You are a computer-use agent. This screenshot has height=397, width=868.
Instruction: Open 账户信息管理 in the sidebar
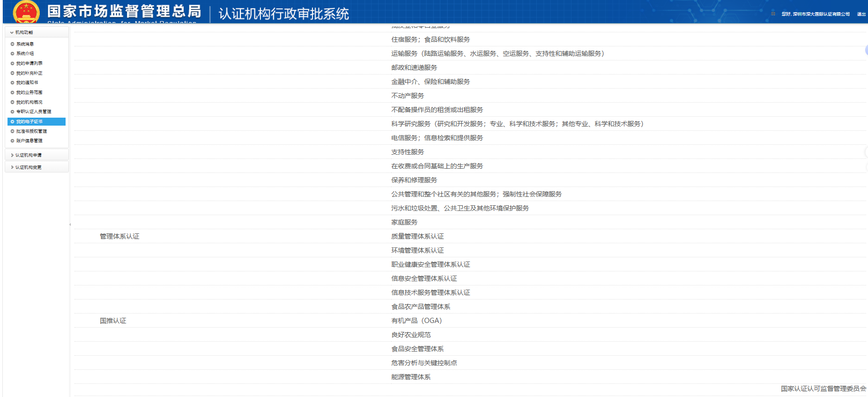(x=29, y=141)
